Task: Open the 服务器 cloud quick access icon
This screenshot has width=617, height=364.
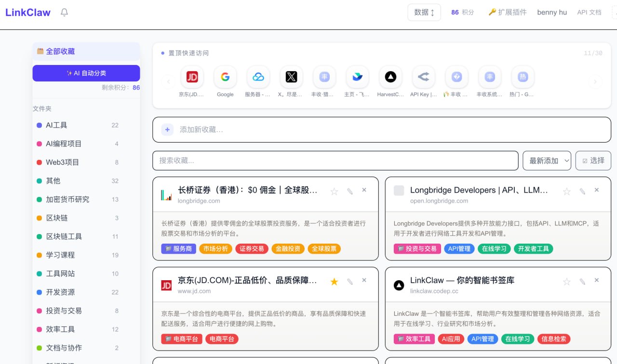Action: coord(258,77)
